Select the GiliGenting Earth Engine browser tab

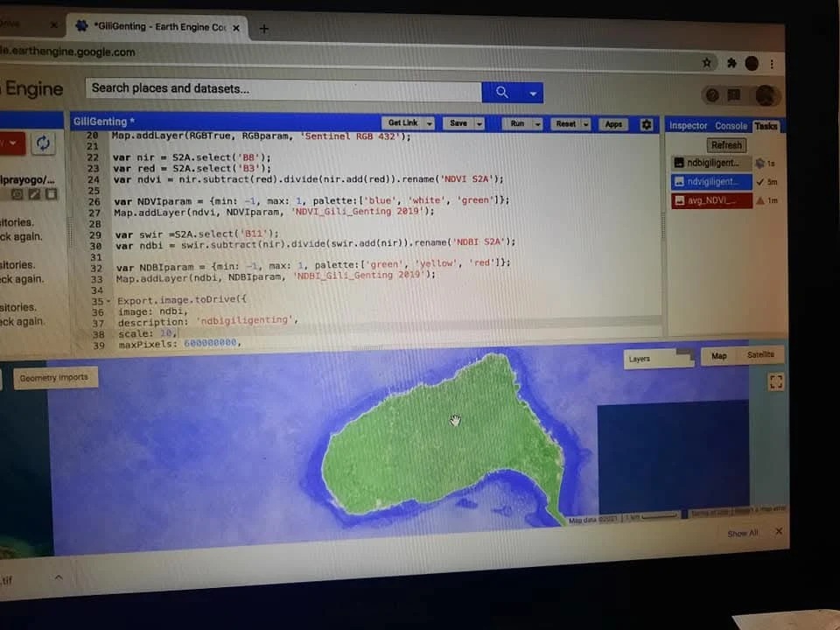pyautogui.click(x=157, y=27)
